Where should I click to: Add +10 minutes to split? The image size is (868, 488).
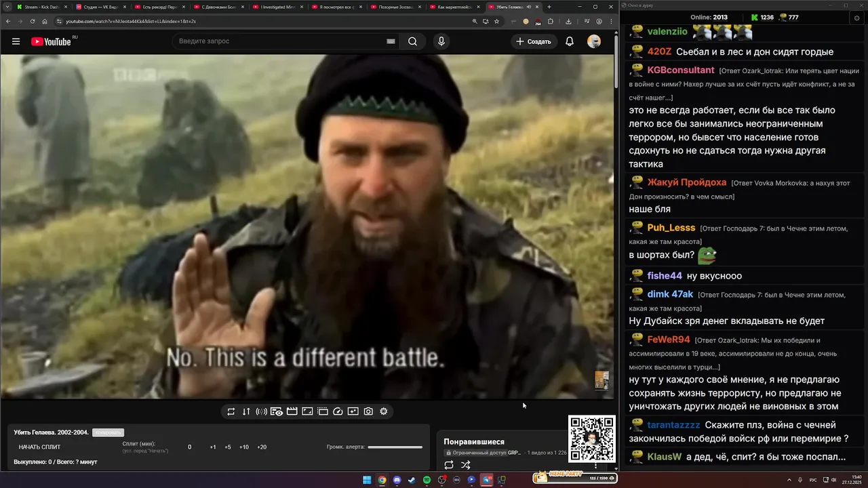[x=244, y=447]
